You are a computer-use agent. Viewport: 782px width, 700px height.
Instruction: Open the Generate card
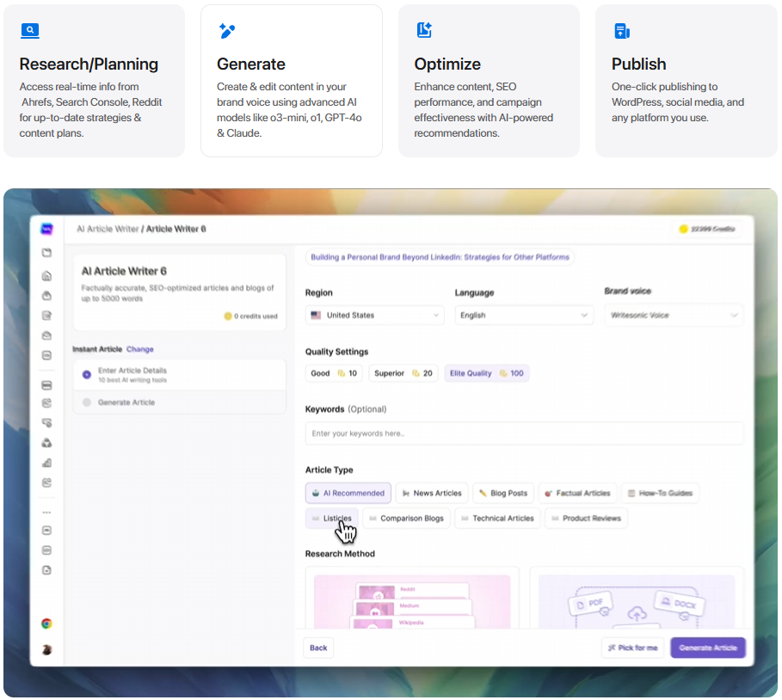292,82
